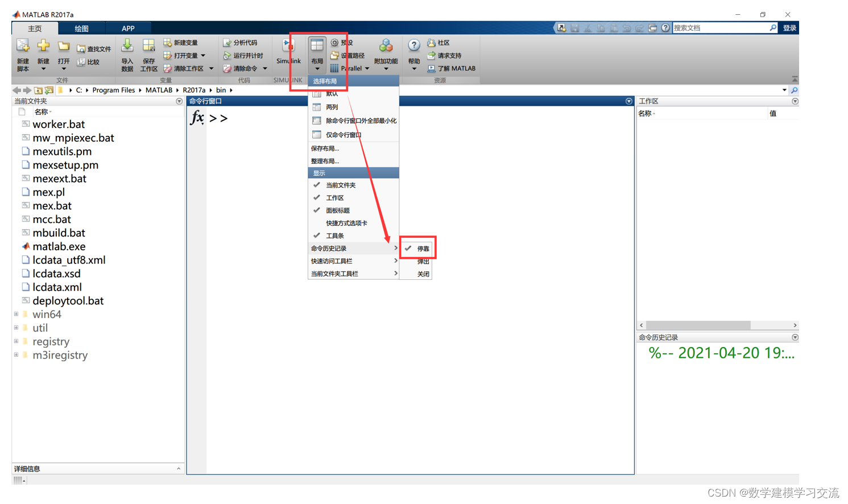Click the command window prompt area
Screen dimensions: 848x504
pyautogui.click(x=218, y=118)
